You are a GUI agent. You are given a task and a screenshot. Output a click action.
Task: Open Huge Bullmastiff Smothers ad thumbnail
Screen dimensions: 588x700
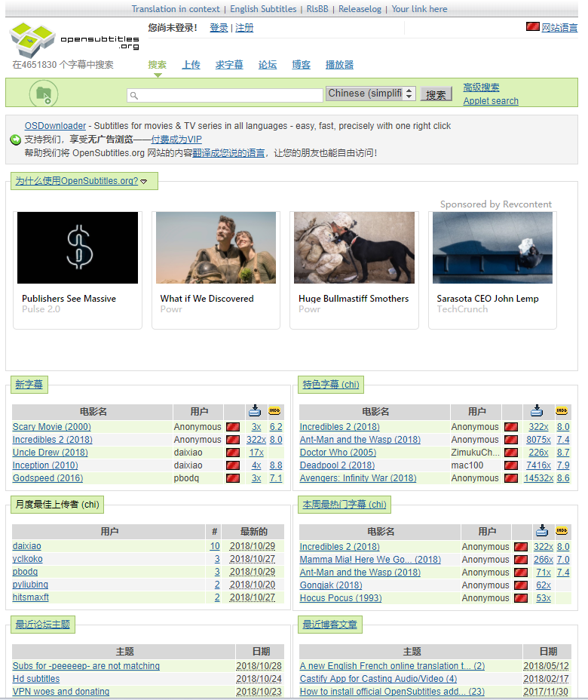(x=354, y=247)
